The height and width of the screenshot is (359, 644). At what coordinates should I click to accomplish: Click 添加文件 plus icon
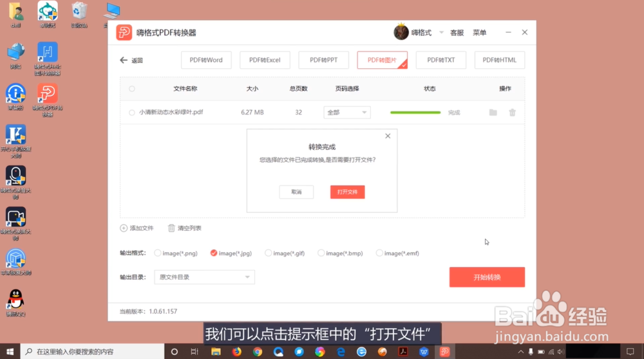124,228
